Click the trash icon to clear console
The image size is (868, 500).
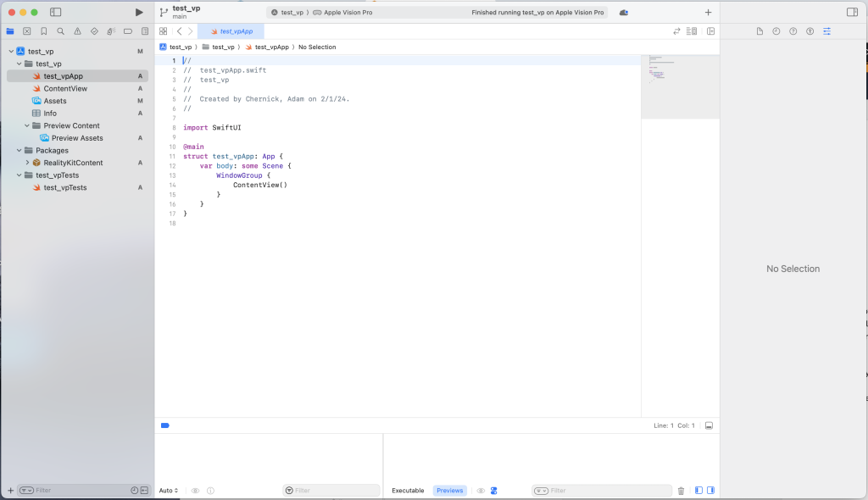point(681,491)
